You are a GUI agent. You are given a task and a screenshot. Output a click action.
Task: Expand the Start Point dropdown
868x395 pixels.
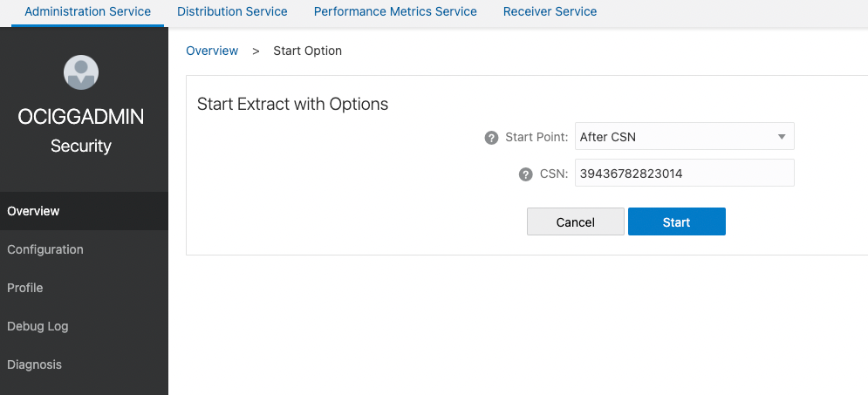pos(684,137)
